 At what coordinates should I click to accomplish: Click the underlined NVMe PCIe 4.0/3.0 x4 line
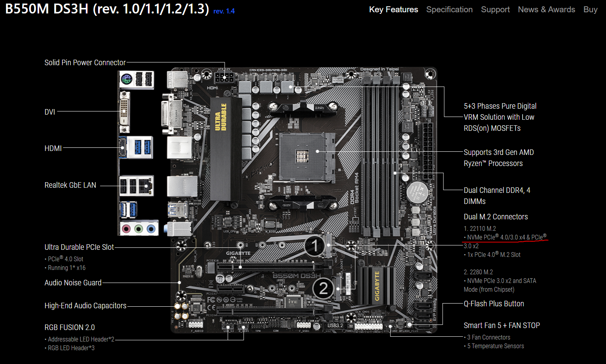506,237
